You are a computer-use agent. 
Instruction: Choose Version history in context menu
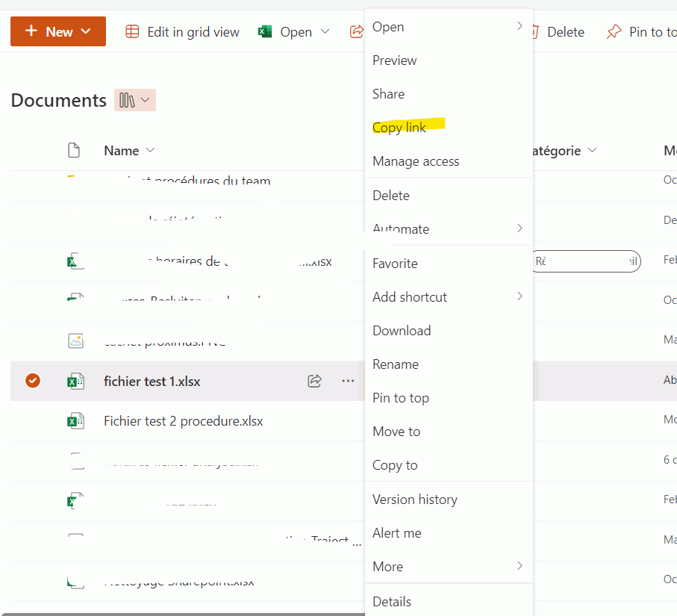(x=414, y=500)
